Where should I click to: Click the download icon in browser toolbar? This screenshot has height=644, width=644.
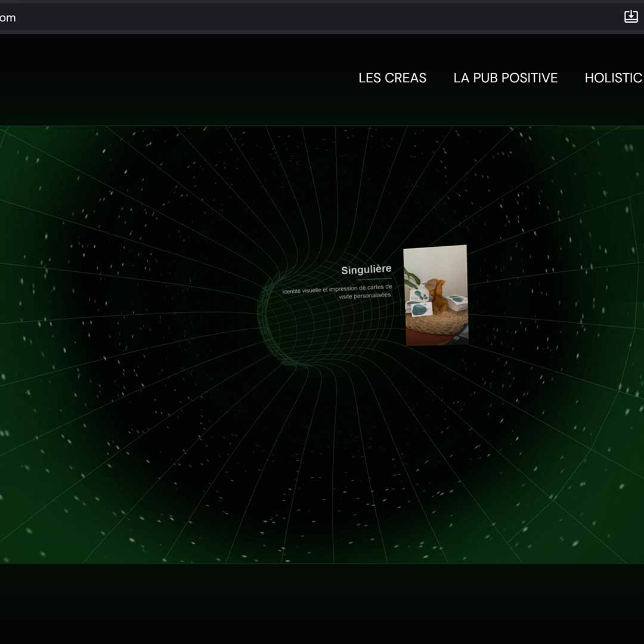click(630, 16)
